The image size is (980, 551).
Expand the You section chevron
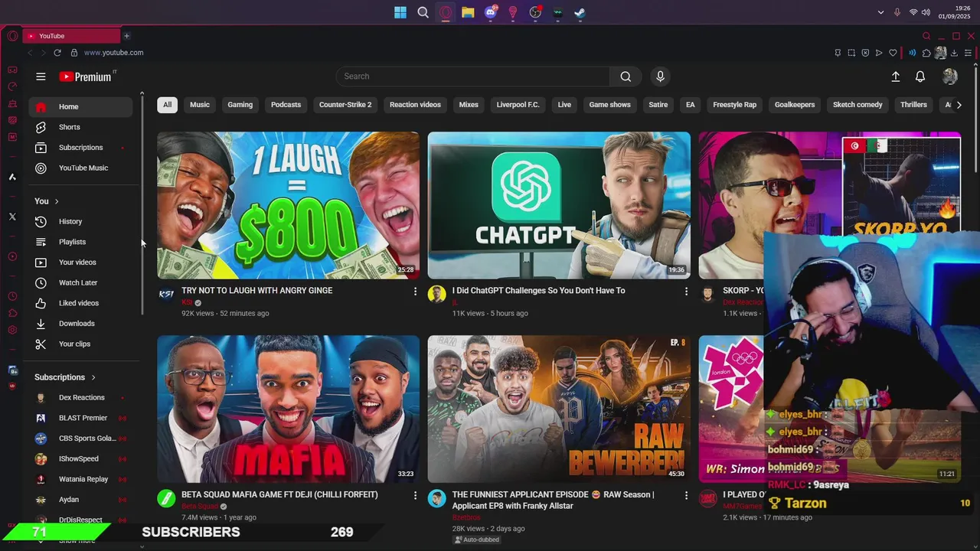click(x=56, y=201)
